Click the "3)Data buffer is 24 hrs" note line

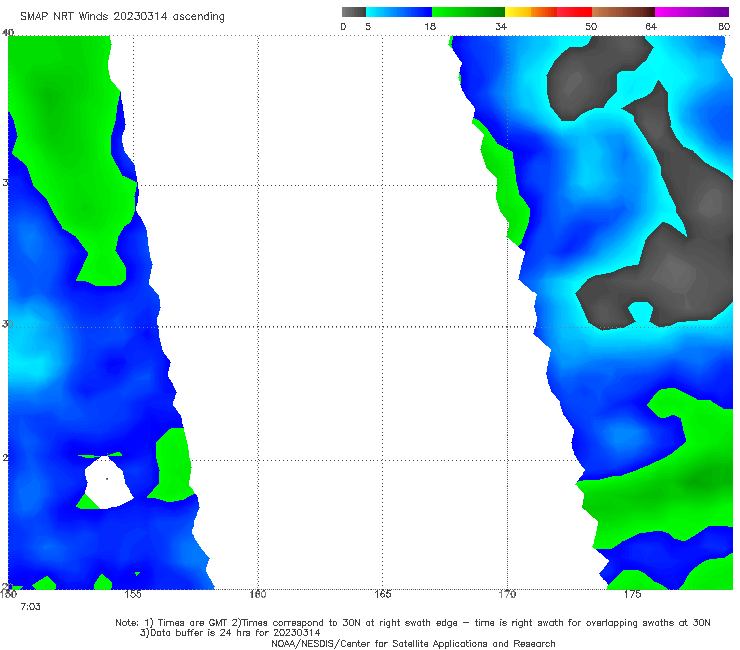coord(230,633)
